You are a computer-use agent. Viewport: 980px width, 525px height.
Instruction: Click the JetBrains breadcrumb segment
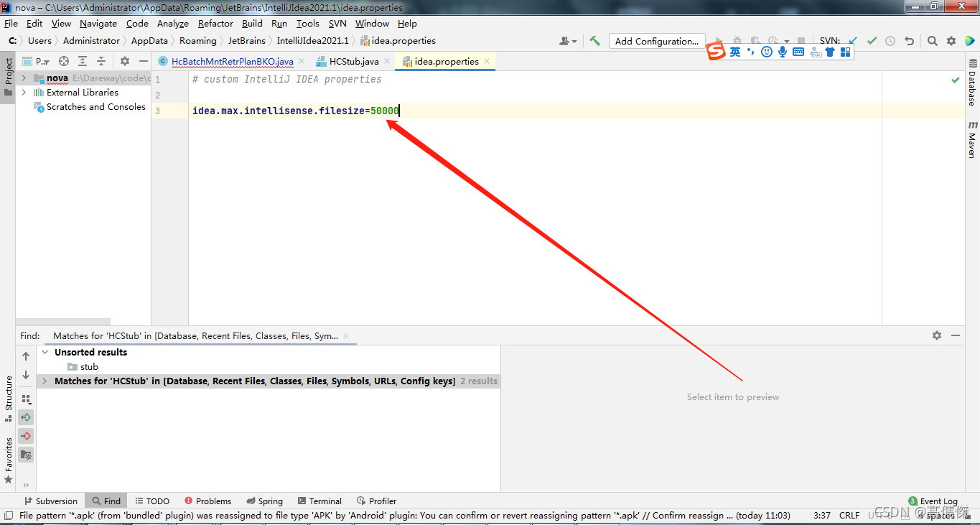tap(247, 41)
